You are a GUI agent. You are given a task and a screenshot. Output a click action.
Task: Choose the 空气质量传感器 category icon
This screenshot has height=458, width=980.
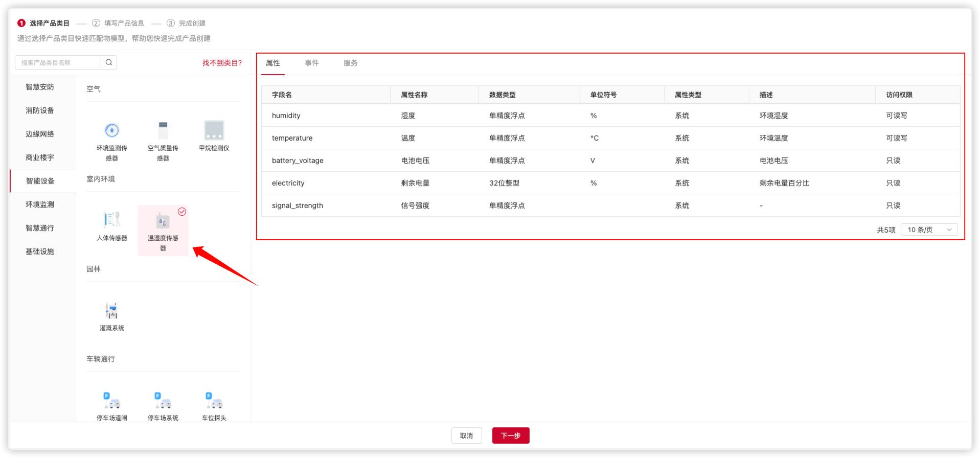(163, 131)
